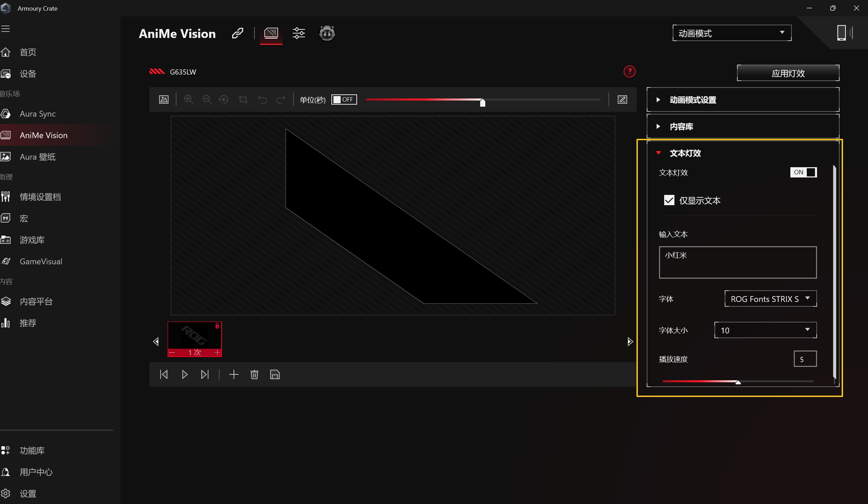The width and height of the screenshot is (868, 504).
Task: Add a new frame with plus icon
Action: coord(234,374)
